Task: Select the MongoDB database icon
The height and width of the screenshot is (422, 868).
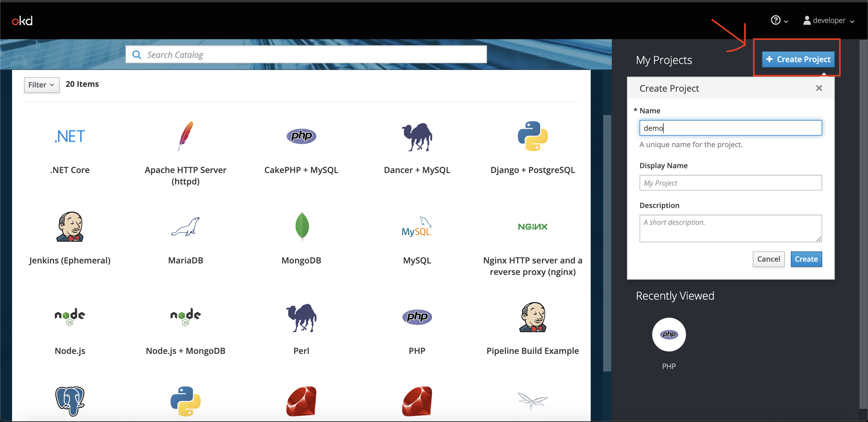Action: (302, 226)
